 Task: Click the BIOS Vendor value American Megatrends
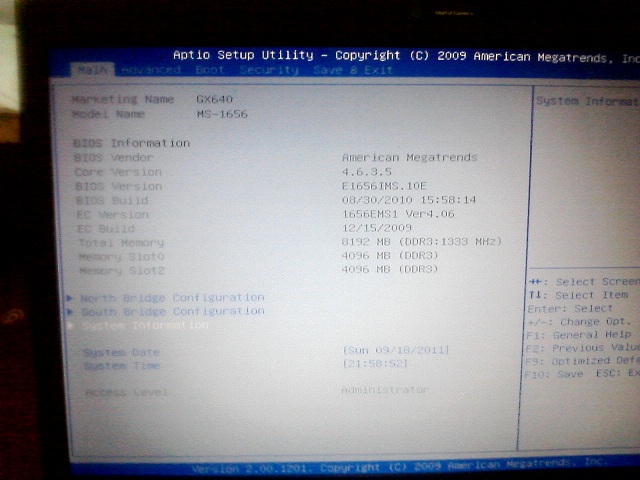[x=410, y=157]
